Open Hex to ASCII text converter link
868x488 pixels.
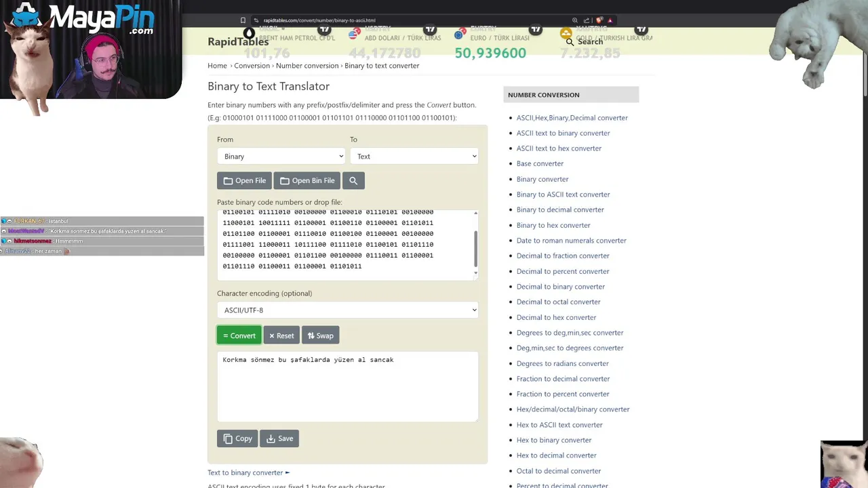click(x=559, y=425)
